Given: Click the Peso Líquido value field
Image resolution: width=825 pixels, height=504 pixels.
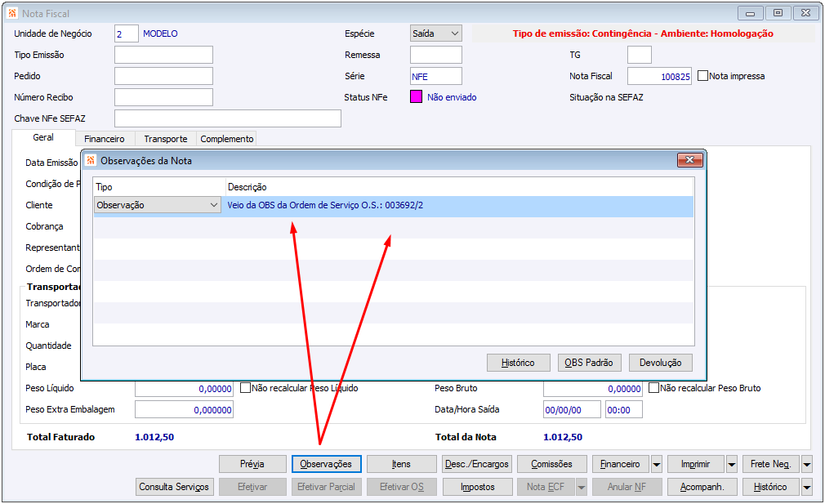Looking at the screenshot, I should 184,388.
